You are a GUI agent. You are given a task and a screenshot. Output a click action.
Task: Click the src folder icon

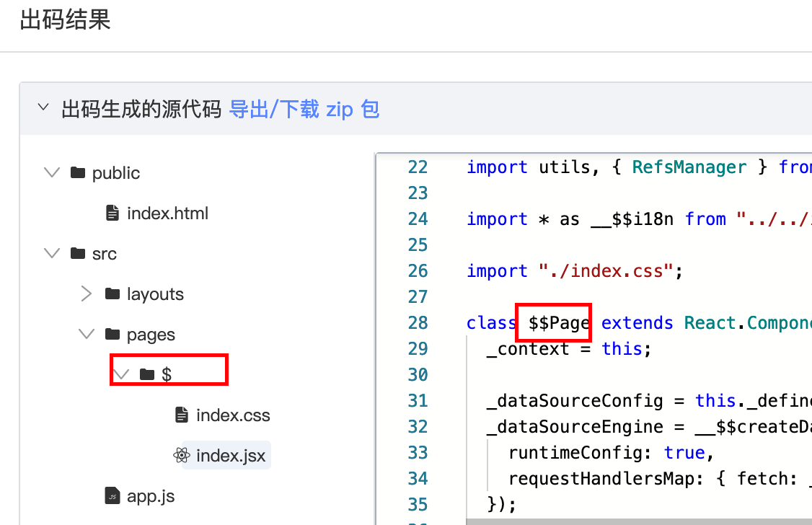(x=78, y=253)
